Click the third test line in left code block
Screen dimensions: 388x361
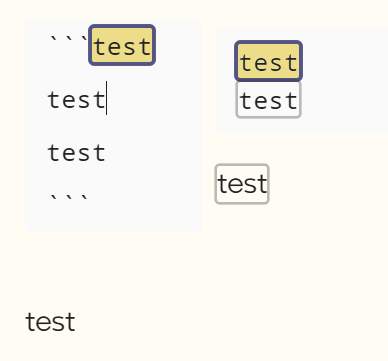click(x=77, y=153)
